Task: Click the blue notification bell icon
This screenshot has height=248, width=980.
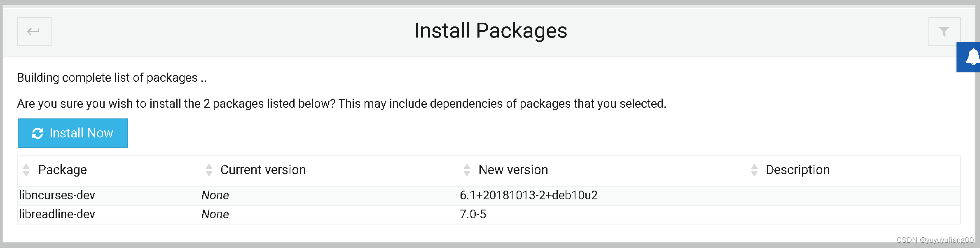Action: coord(972,57)
